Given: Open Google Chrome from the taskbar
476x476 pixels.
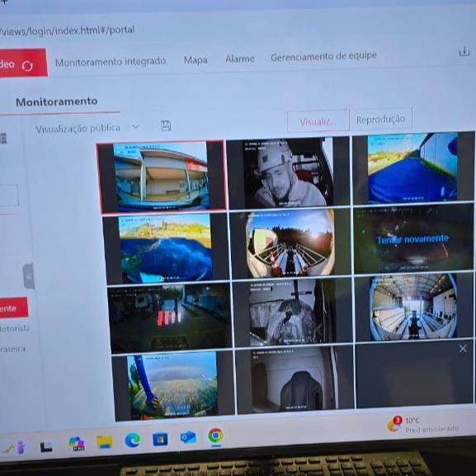Looking at the screenshot, I should [x=216, y=436].
